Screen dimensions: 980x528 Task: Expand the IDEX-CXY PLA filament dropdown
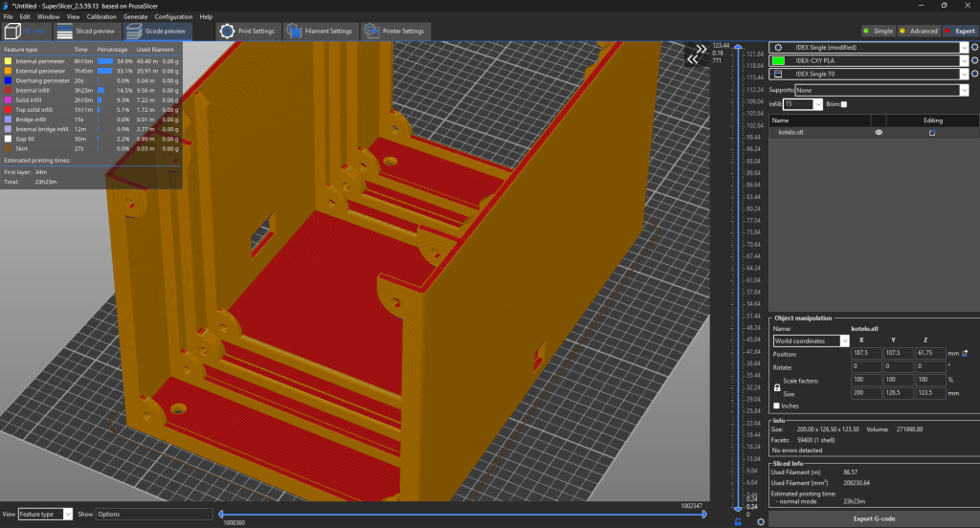point(964,60)
